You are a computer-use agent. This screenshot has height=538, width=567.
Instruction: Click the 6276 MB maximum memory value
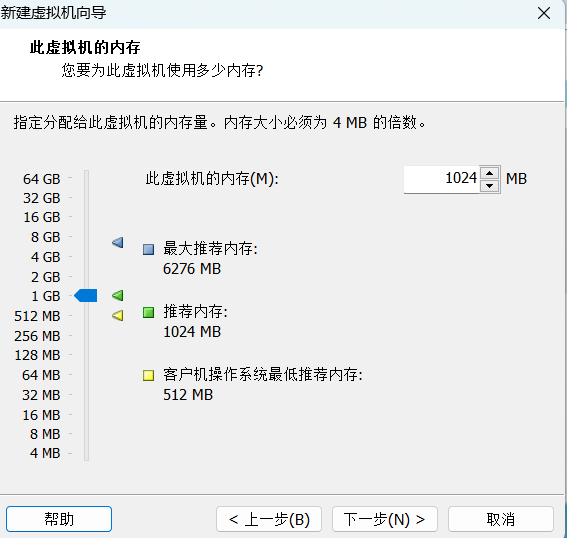click(192, 269)
